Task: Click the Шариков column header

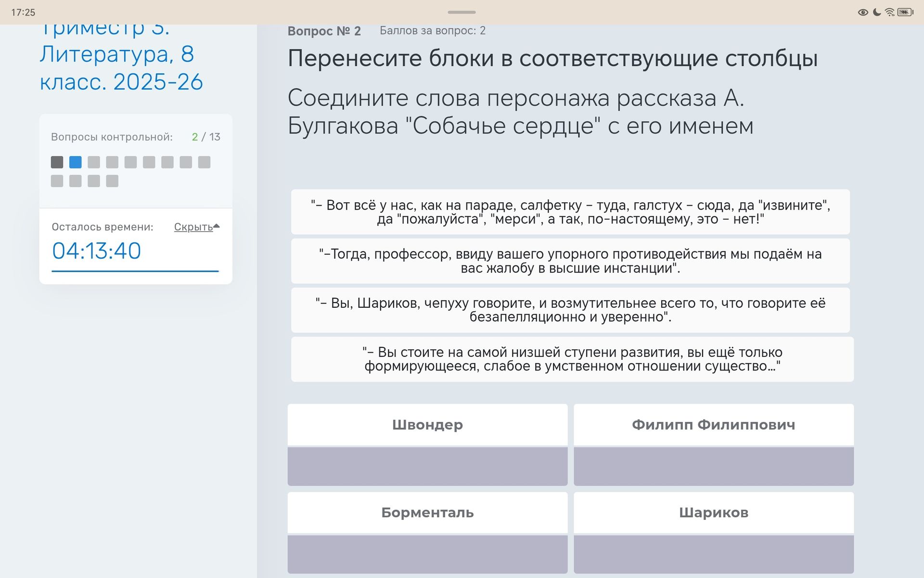Action: (714, 512)
